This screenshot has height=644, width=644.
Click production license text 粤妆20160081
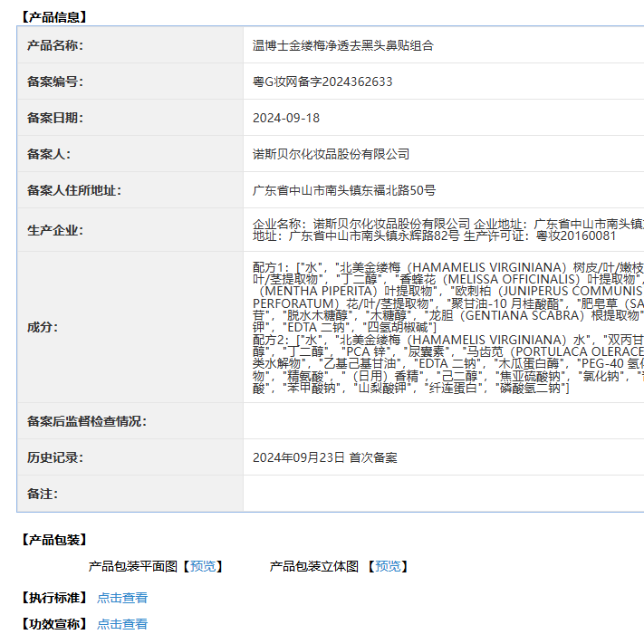tap(576, 236)
